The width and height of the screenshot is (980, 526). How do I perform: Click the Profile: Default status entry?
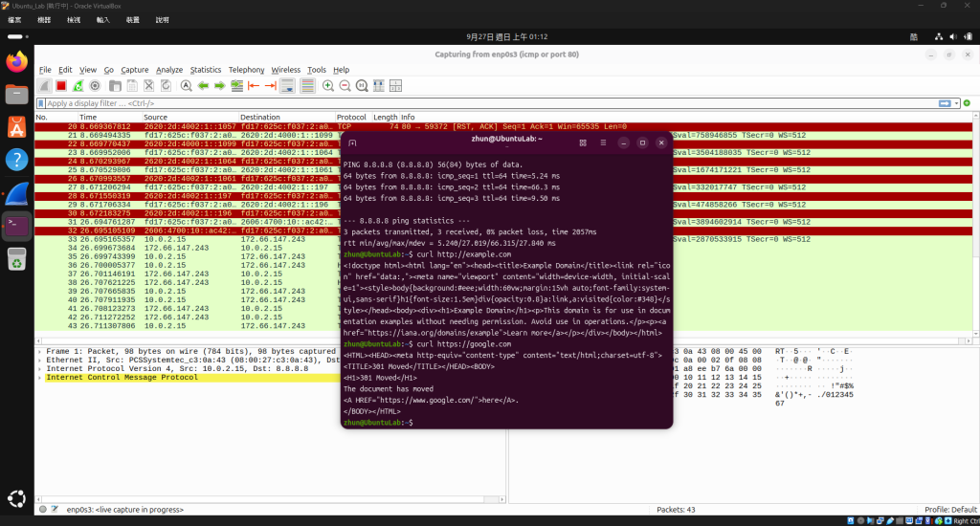950,510
